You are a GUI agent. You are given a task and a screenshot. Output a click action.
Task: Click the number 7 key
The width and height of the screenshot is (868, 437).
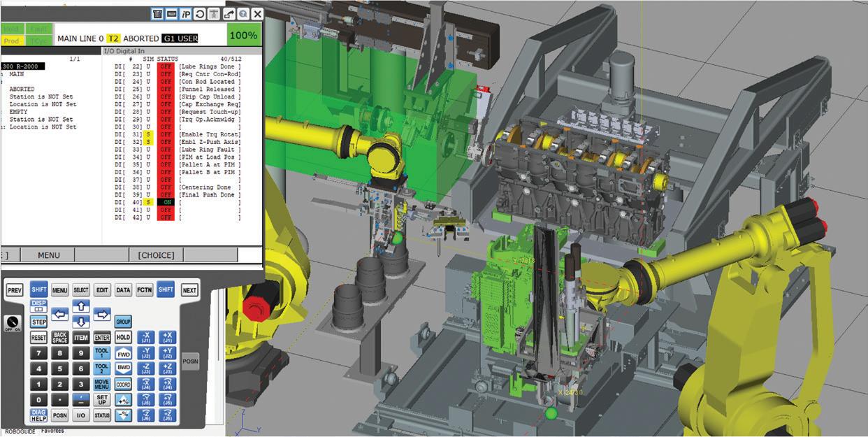click(x=38, y=353)
